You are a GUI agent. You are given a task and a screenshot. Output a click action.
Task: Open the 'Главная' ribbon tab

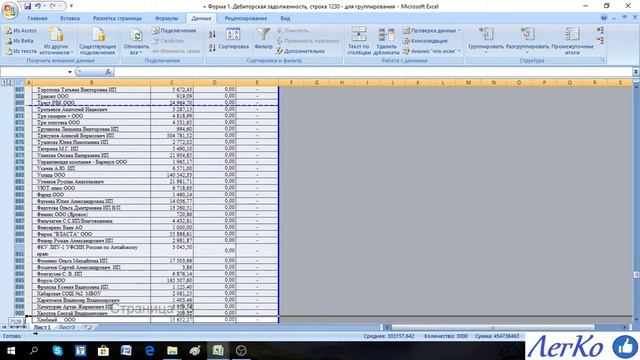pos(37,18)
